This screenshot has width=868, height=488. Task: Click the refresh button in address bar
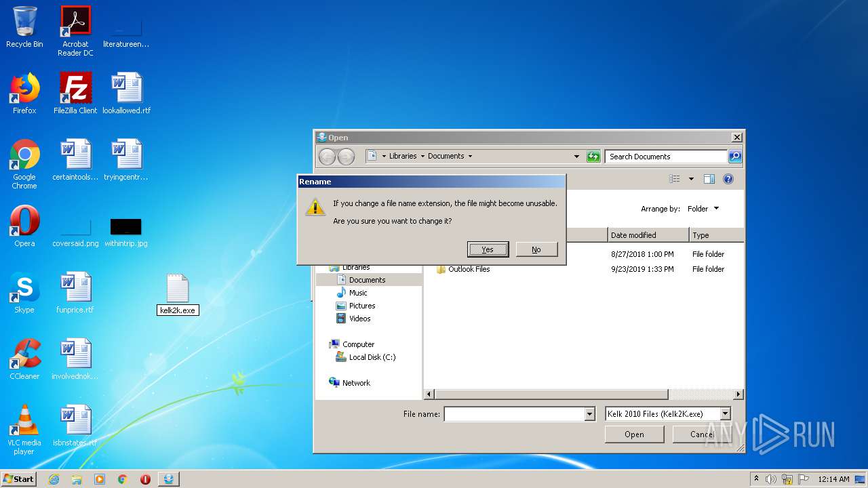[x=593, y=157]
